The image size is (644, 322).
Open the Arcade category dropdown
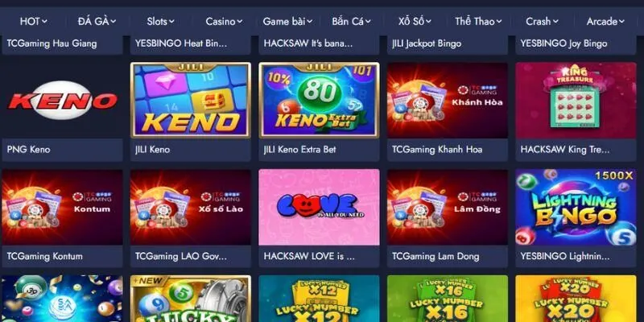point(605,22)
